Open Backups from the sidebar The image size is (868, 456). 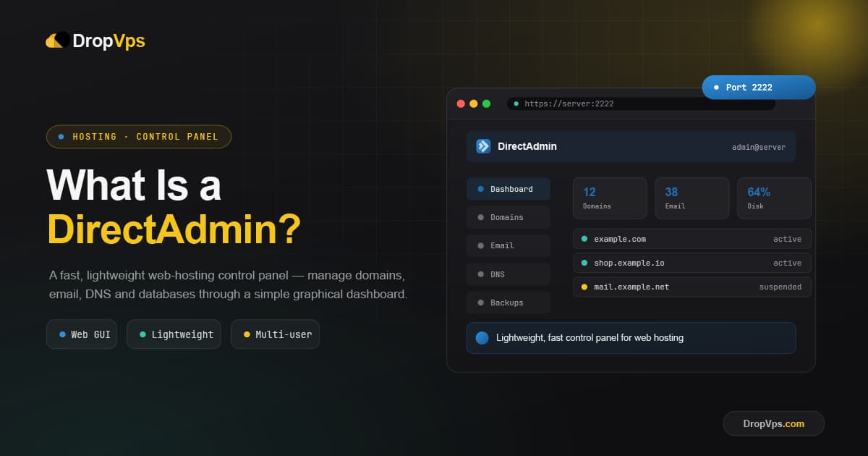pyautogui.click(x=509, y=303)
